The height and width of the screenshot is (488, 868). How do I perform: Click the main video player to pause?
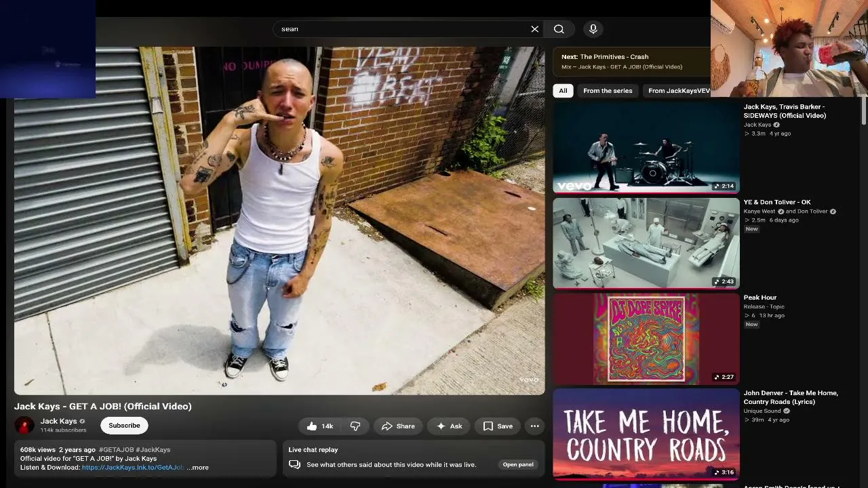click(279, 221)
